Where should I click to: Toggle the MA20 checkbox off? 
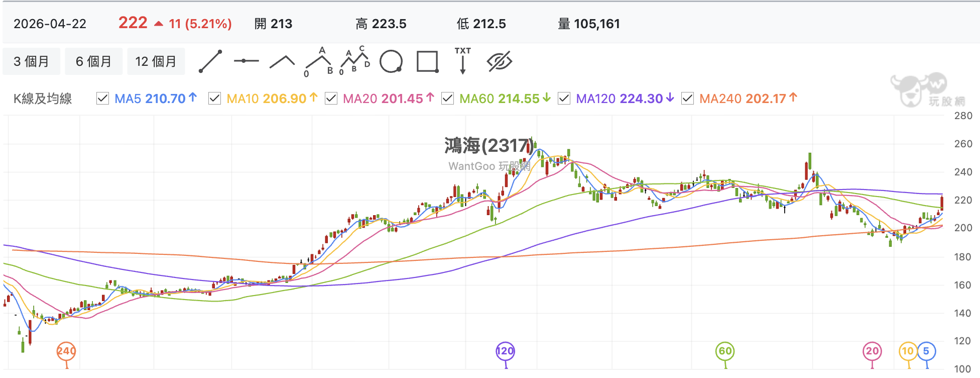pos(331,99)
